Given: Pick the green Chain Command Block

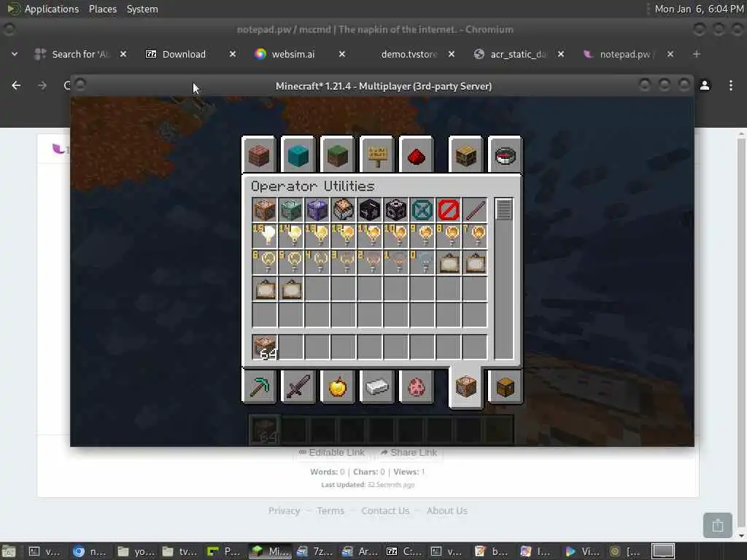Looking at the screenshot, I should pyautogui.click(x=290, y=210).
